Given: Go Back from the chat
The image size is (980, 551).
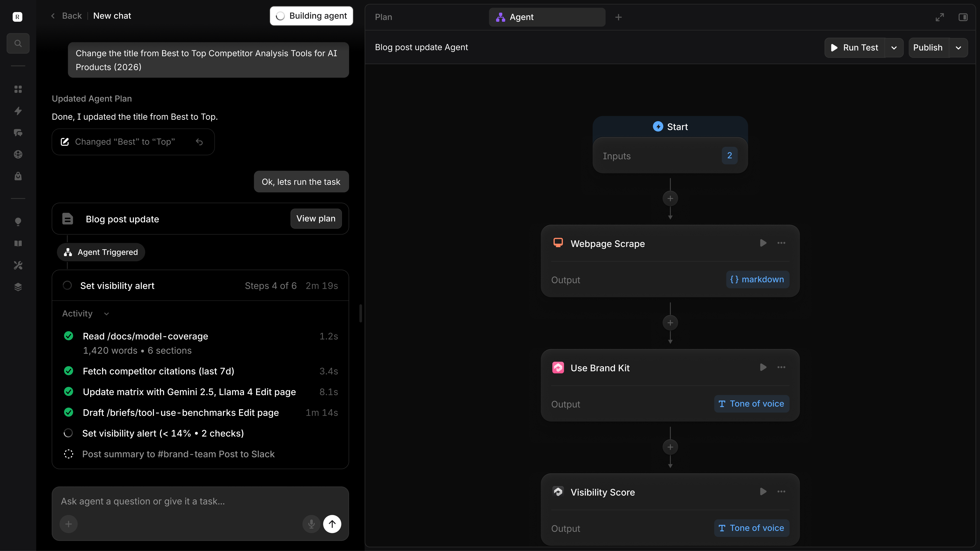Looking at the screenshot, I should click(67, 16).
